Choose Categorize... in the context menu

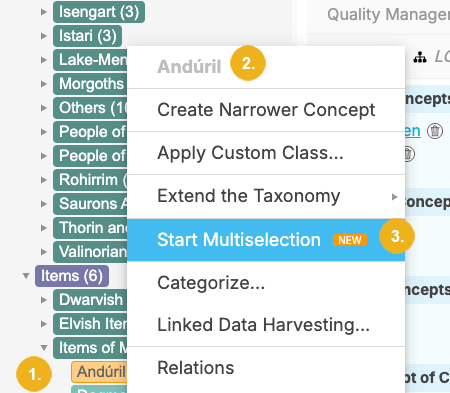tap(266, 283)
